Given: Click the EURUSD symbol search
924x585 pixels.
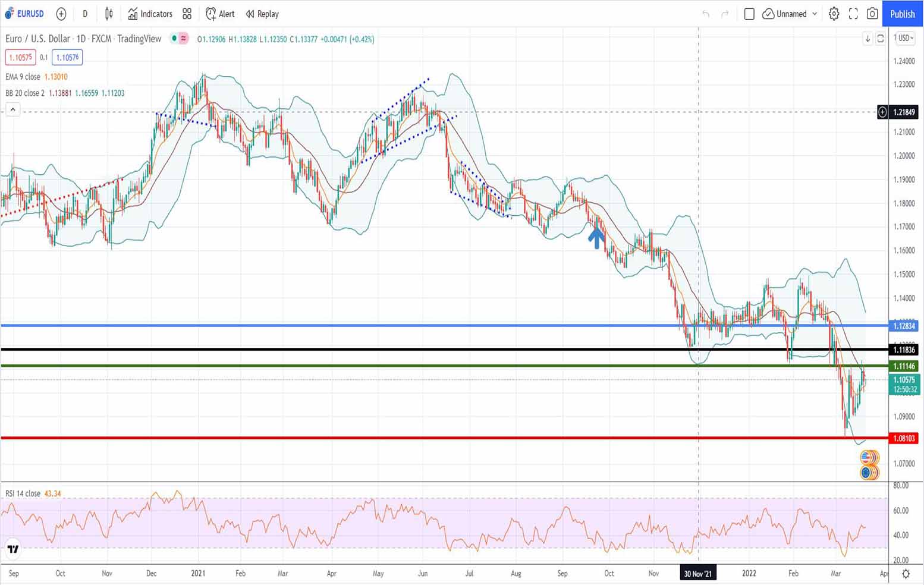Looking at the screenshot, I should click(x=25, y=14).
